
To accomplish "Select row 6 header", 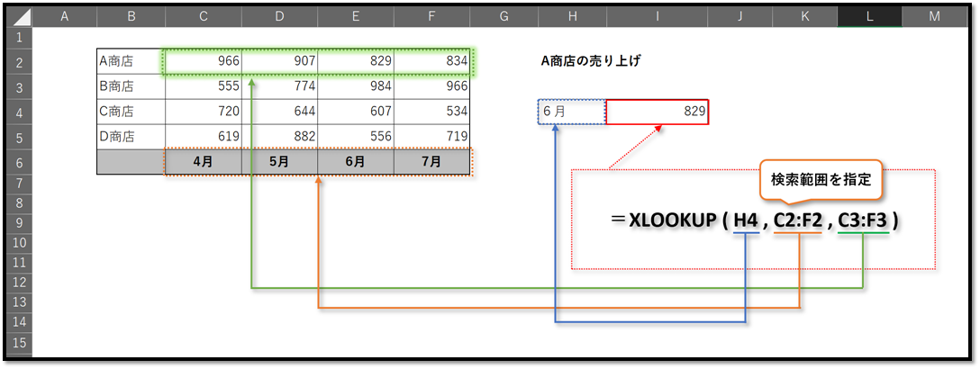I will click(x=19, y=162).
